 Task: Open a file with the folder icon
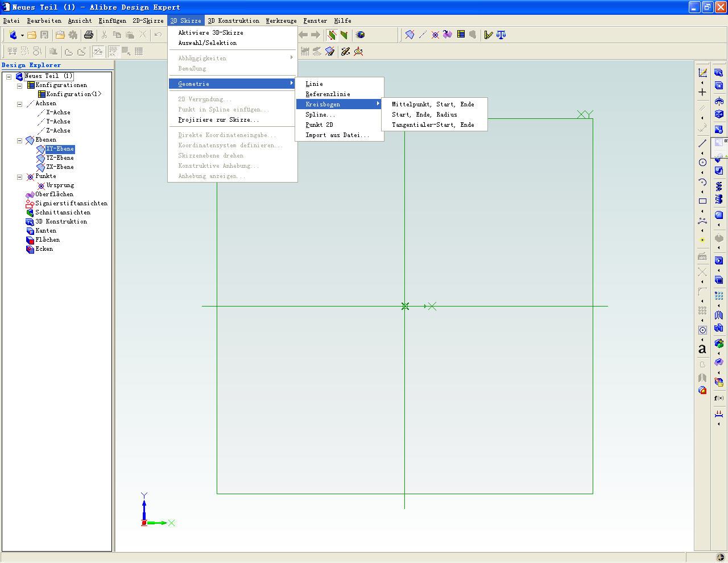(x=32, y=35)
